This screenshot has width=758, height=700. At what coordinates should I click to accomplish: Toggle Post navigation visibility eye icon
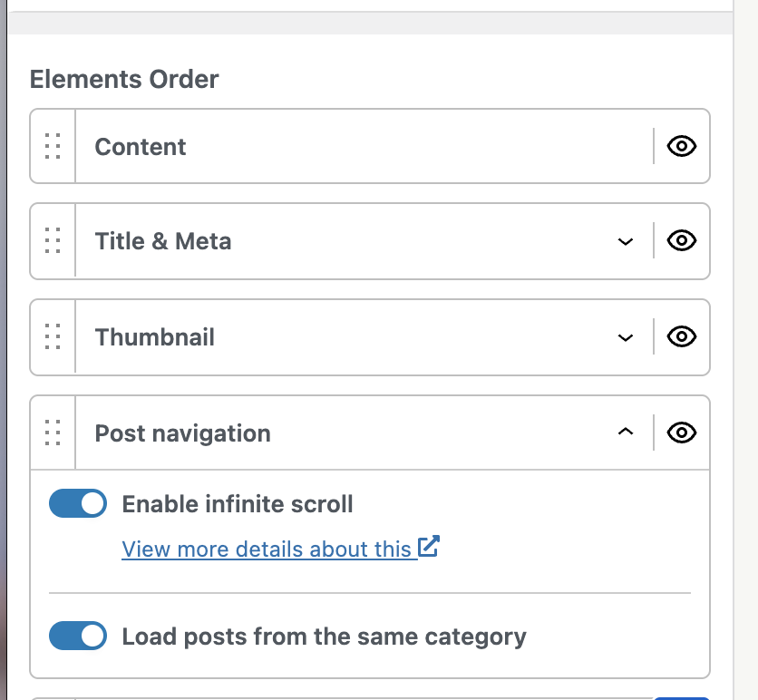(681, 433)
